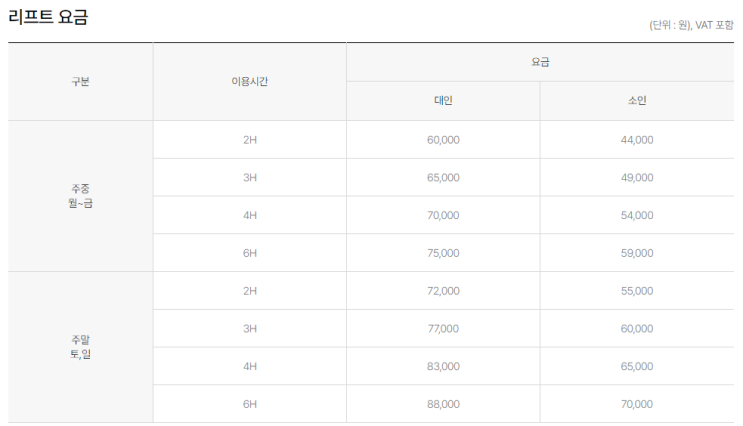Image resolution: width=743 pixels, height=426 pixels.
Task: Click the weekend 6H adult price 88,000
Action: [x=443, y=404]
